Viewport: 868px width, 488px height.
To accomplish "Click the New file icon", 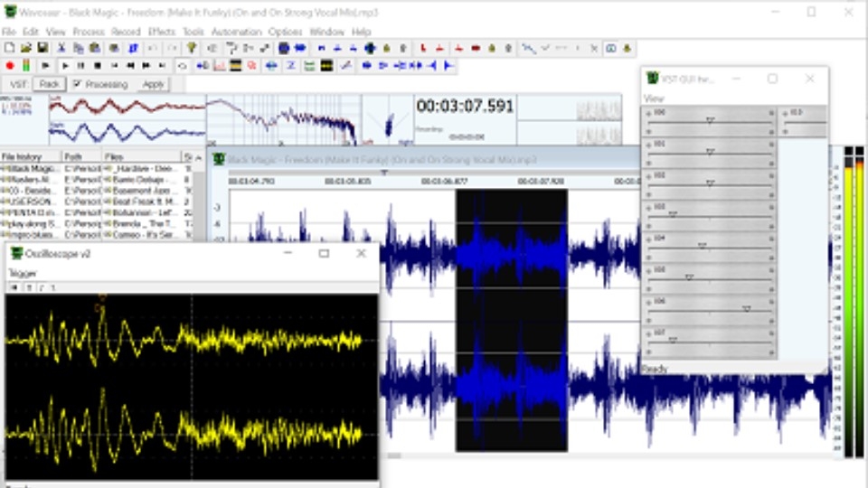I will click(9, 48).
